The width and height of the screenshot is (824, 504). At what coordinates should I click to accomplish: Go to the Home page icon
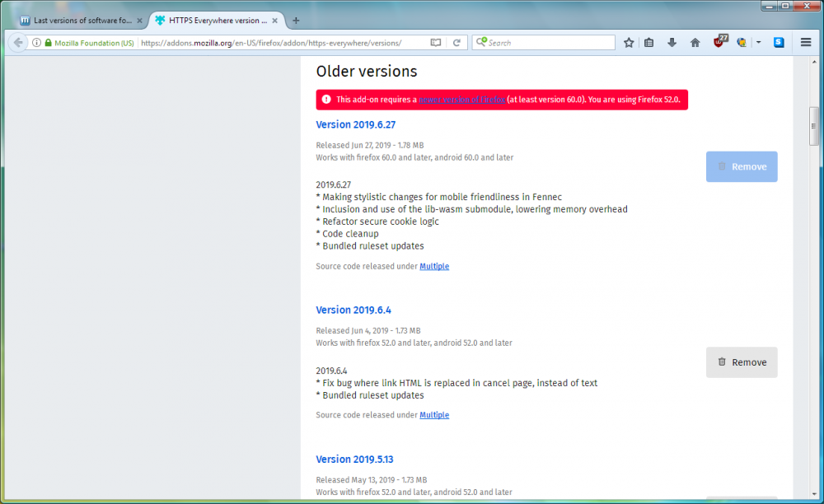(695, 43)
